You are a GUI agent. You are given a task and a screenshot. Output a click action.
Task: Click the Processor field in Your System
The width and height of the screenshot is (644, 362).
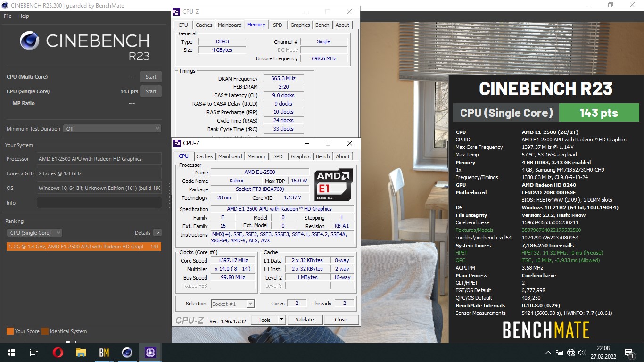[x=99, y=159]
